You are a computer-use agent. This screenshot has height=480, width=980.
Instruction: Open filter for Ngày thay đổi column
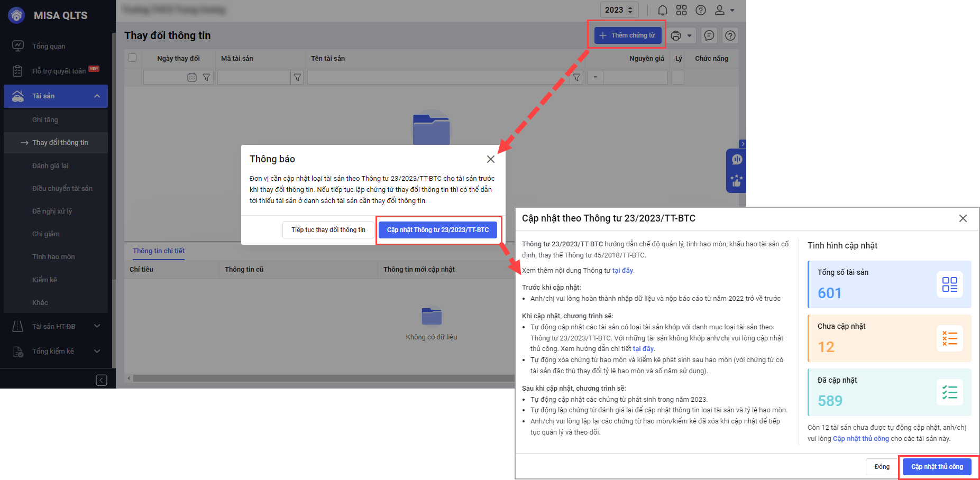(207, 77)
